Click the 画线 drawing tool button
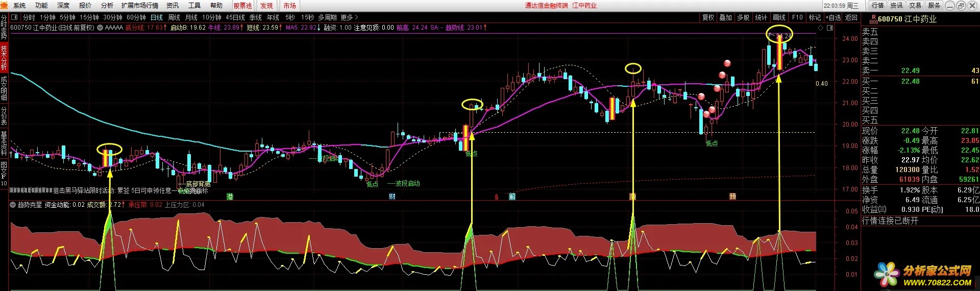Screen dimensions: 980x291 tap(779, 17)
